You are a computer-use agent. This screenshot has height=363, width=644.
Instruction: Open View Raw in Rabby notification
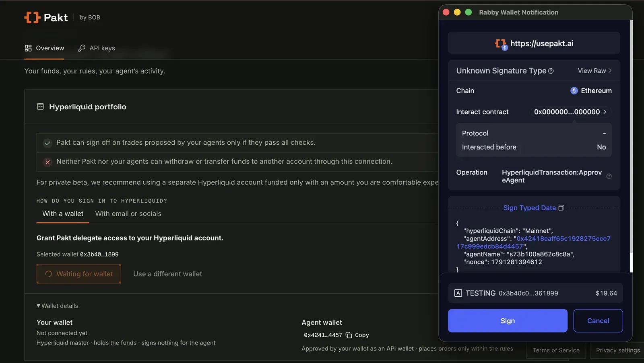pos(595,71)
